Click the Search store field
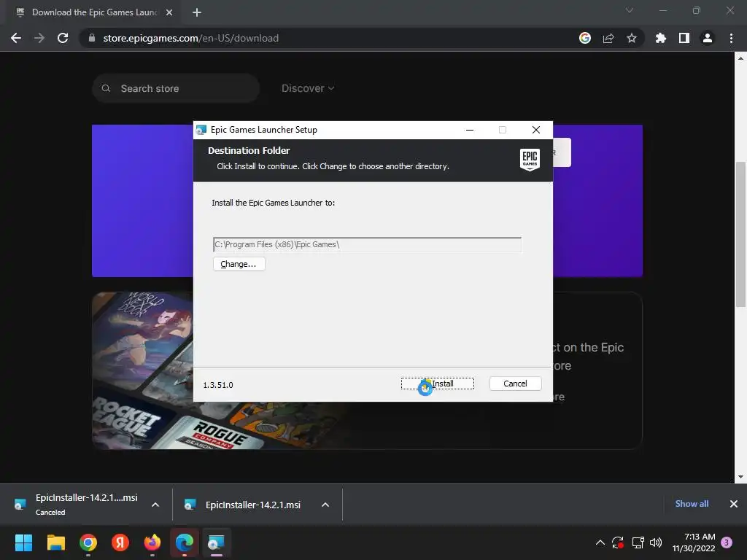This screenshot has height=560, width=747. [x=176, y=88]
